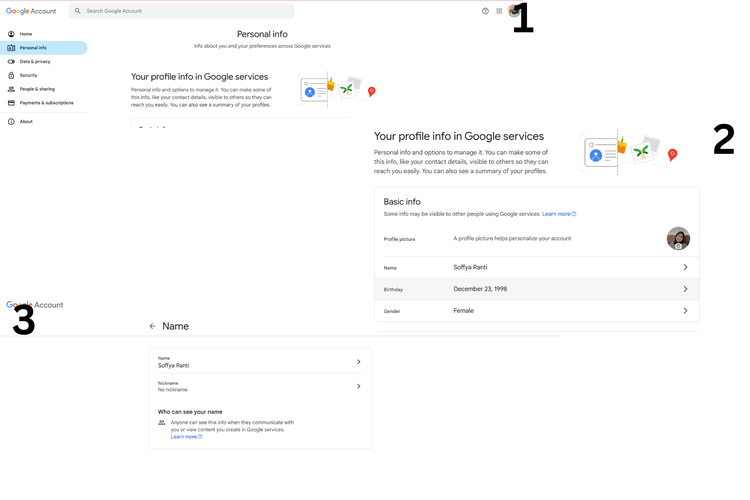
Task: Open the Nickname row chevron
Action: 358,386
